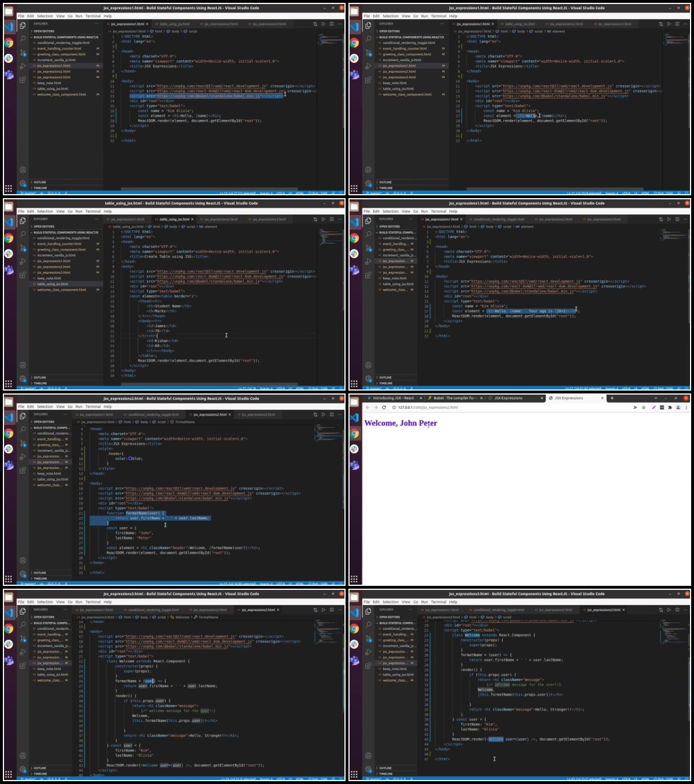Go back in the Chrome browser

(368, 407)
